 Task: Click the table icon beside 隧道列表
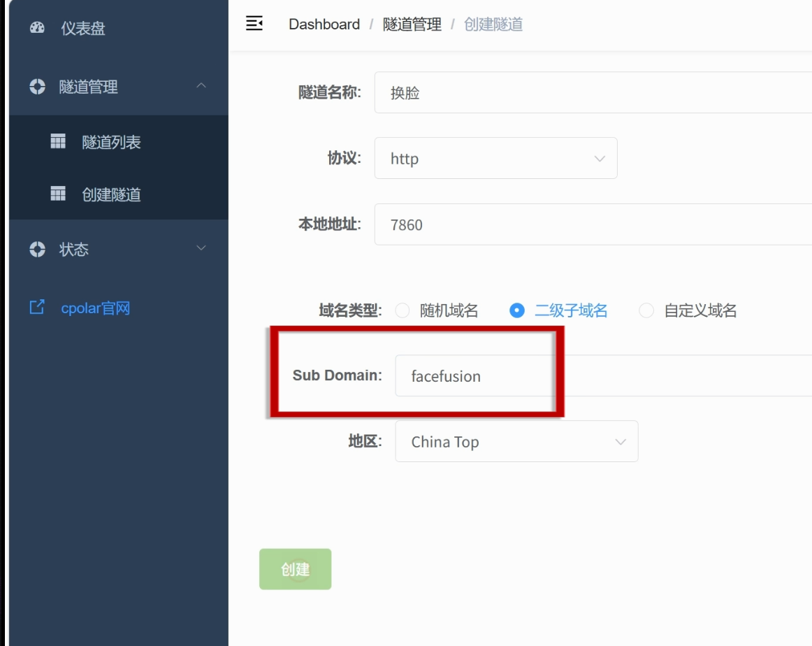point(58,141)
